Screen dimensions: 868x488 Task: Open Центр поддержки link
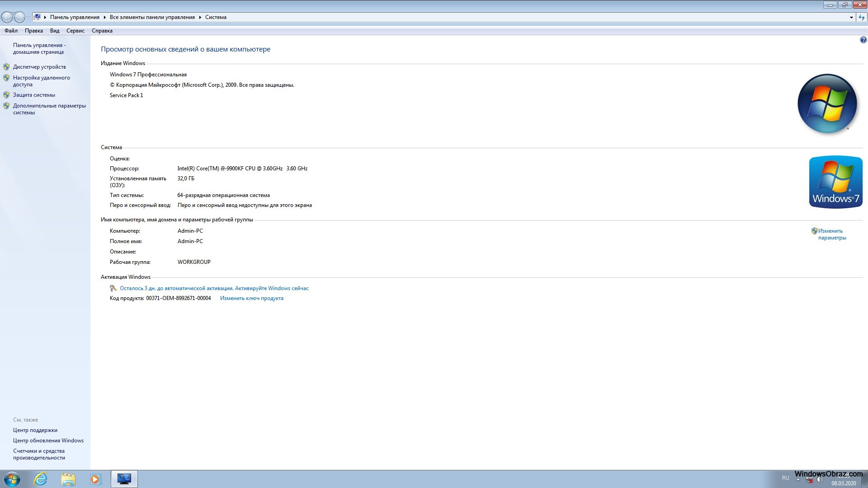[34, 430]
